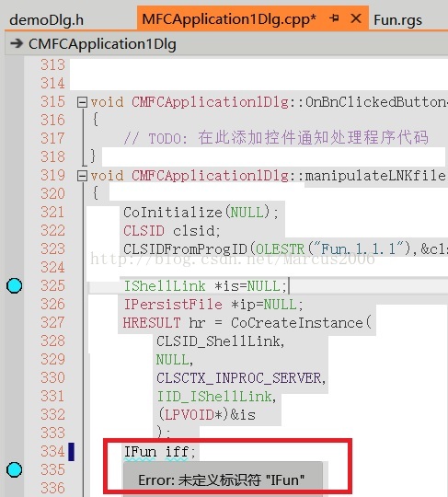The image size is (448, 497).
Task: Click the CLSID_ShellLink argument
Action: pos(220,341)
